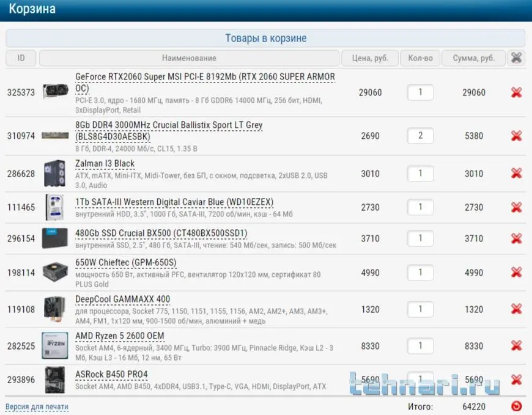Open the ASRock B450 PRO4 product link
532x415 pixels.
pyautogui.click(x=111, y=374)
